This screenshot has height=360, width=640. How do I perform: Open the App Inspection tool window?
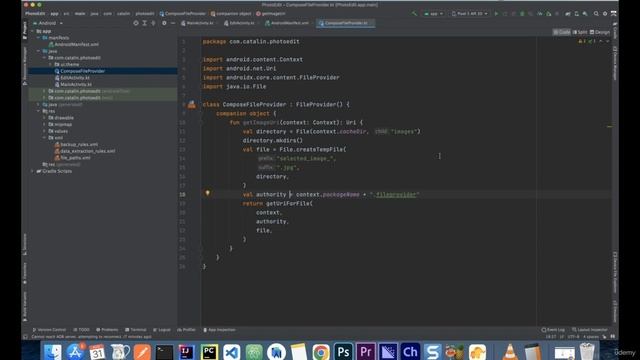[x=220, y=330]
